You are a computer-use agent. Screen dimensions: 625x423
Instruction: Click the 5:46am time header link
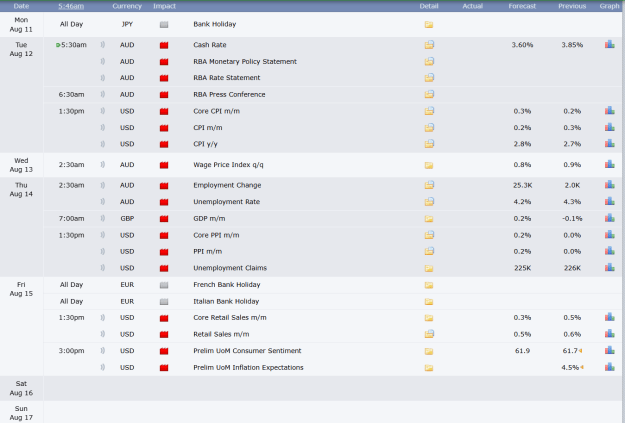point(71,6)
